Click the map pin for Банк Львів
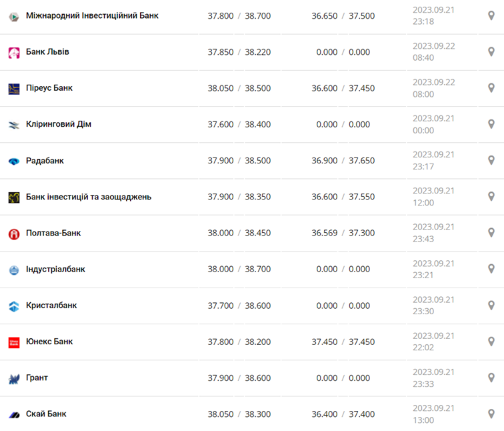This screenshot has width=504, height=431. click(491, 52)
